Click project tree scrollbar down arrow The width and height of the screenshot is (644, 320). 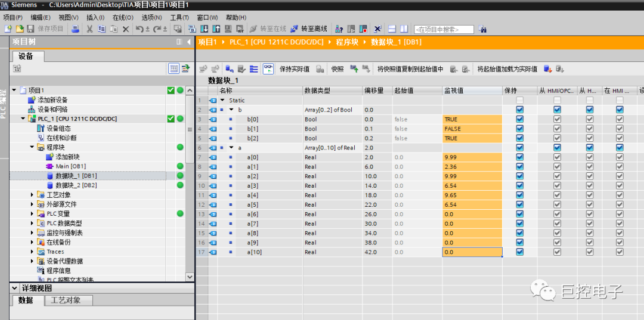(190, 277)
